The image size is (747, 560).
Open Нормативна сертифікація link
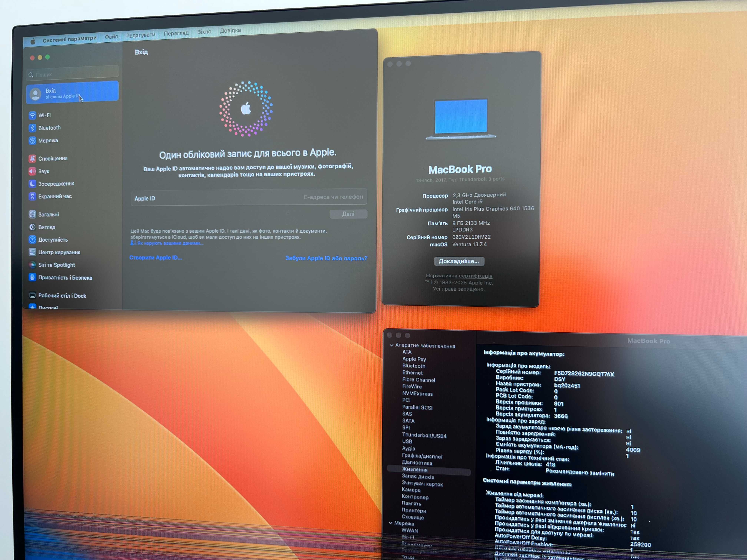click(x=459, y=276)
